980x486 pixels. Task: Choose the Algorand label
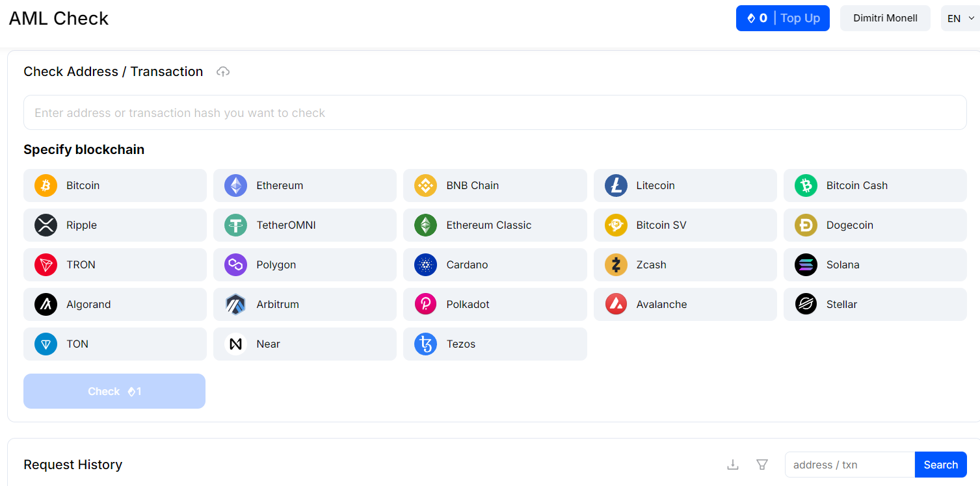pyautogui.click(x=88, y=305)
